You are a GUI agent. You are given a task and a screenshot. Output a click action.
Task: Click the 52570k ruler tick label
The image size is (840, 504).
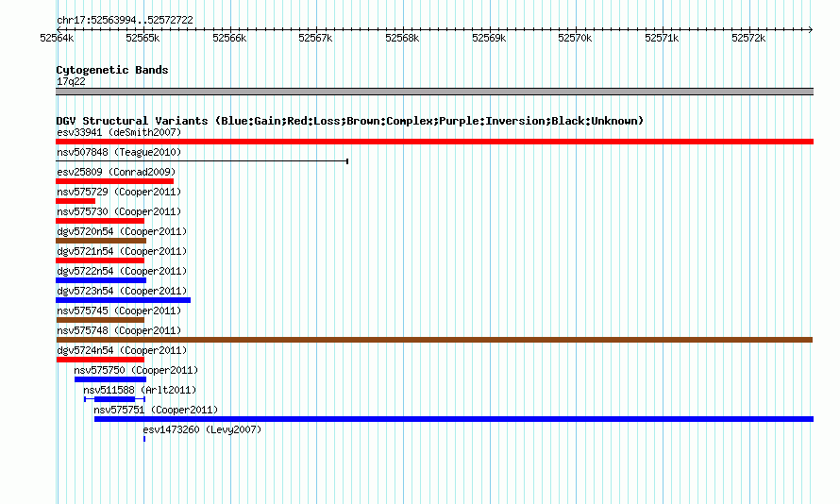pyautogui.click(x=575, y=38)
